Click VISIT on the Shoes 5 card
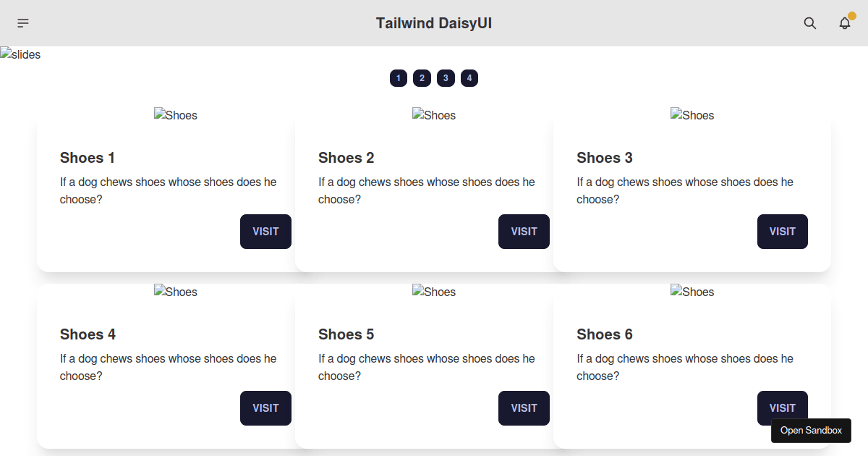 524,408
